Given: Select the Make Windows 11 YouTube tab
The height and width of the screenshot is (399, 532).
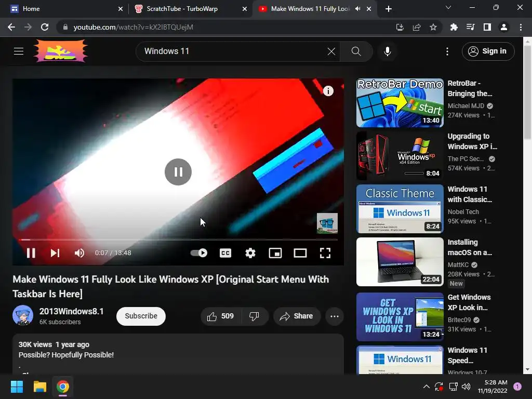Looking at the screenshot, I should point(310,9).
